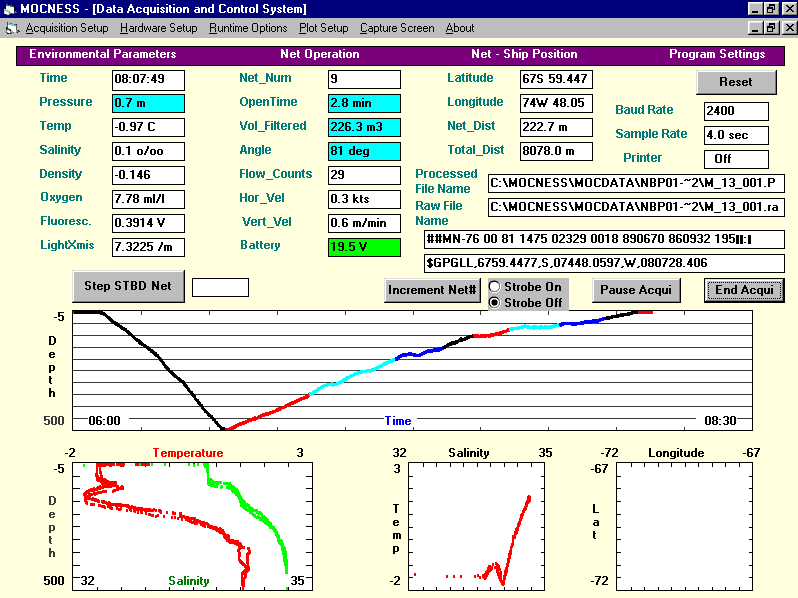The image size is (798, 598).
Task: Click the Flow_Counts value 29
Action: [364, 175]
